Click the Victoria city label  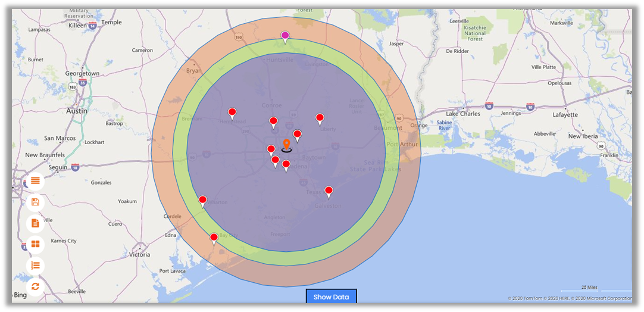pyautogui.click(x=139, y=254)
